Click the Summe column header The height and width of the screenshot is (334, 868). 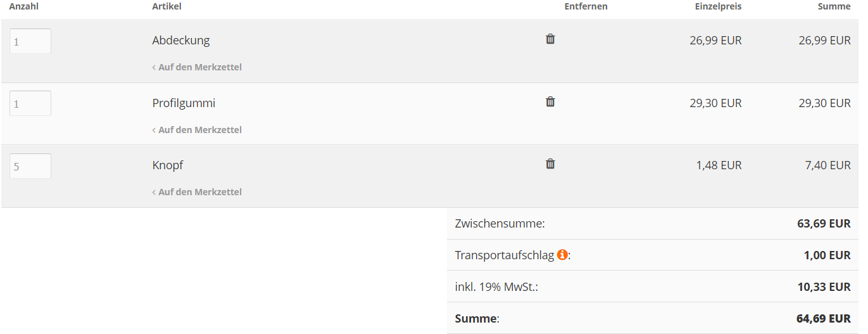pos(834,6)
